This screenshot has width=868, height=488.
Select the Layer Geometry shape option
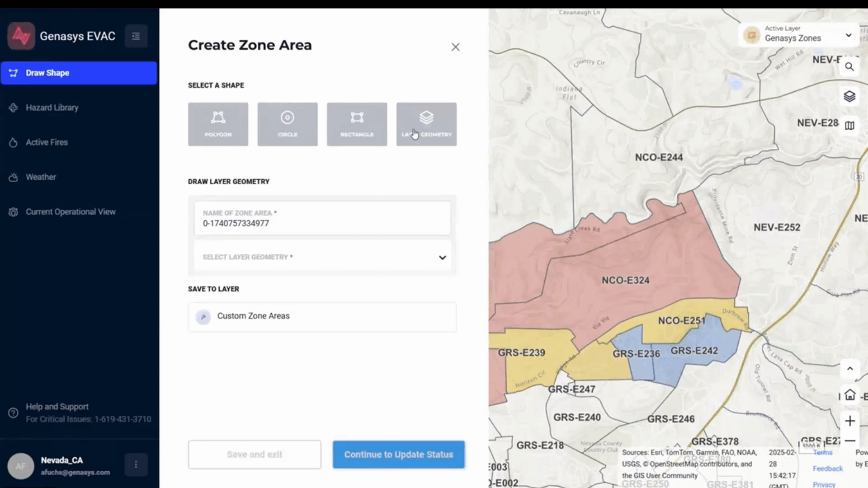[x=426, y=124]
